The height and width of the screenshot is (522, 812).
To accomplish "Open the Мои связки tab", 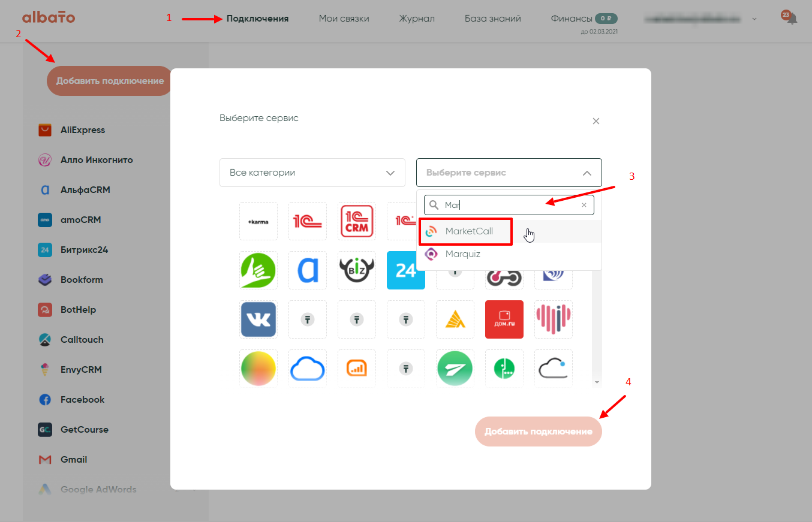I will tap(344, 19).
